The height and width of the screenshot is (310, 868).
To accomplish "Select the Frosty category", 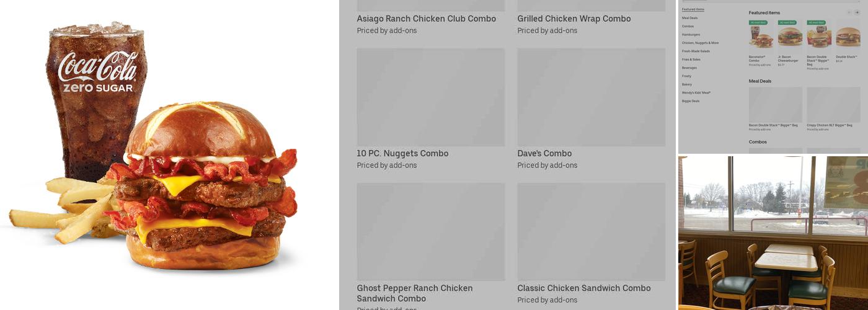I will (686, 76).
